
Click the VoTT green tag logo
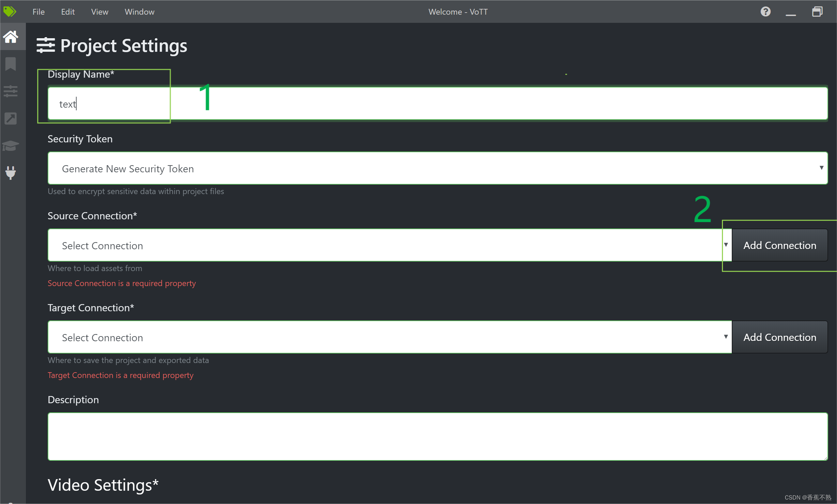pyautogui.click(x=10, y=12)
